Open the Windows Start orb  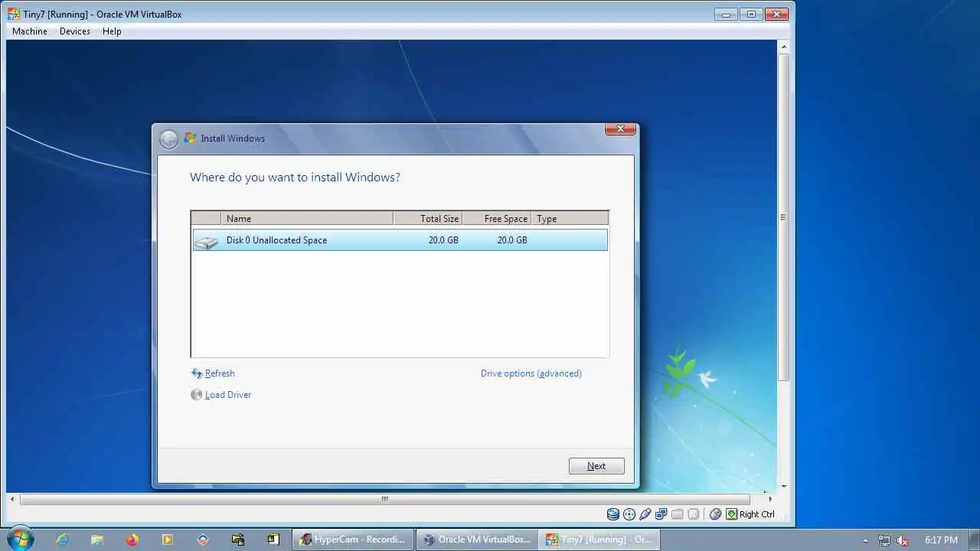pos(20,539)
